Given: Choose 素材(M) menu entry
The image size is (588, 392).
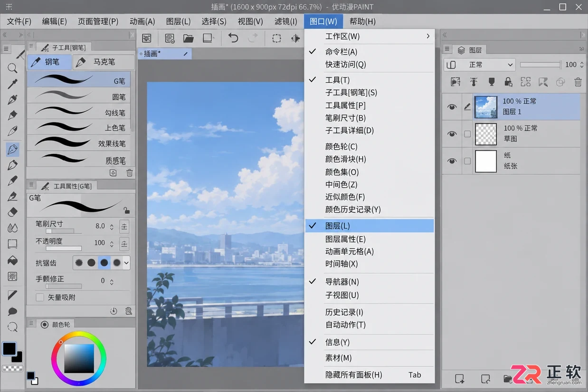Looking at the screenshot, I should click(370, 358).
